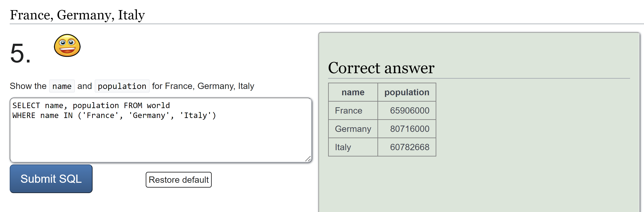Click the text area resize handle
Viewport: 644px width, 212px height.
tap(308, 159)
